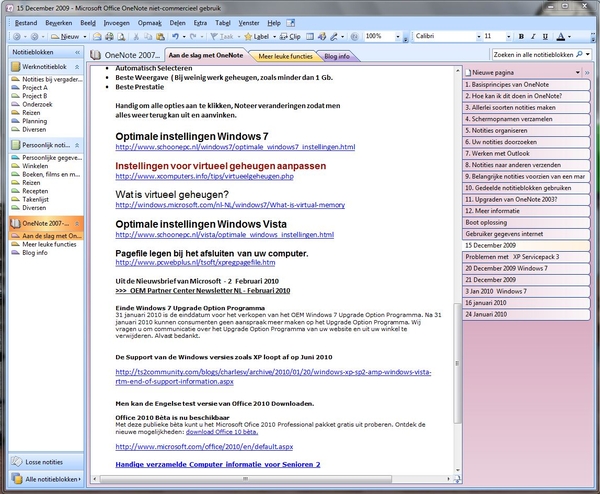The width and height of the screenshot is (600, 494).
Task: Click the drawing tools icon beside pen
Action: 322,36
